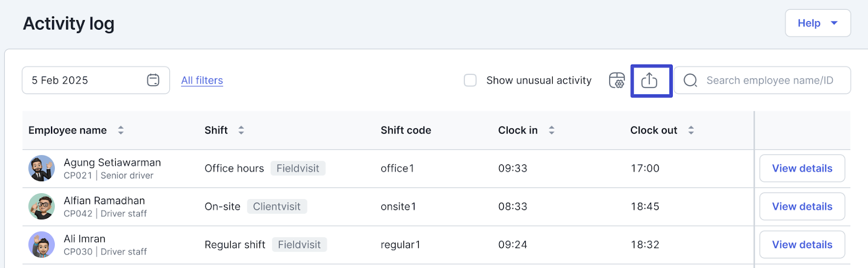This screenshot has width=868, height=268.
Task: Sort by Clock out column arrows
Action: tap(691, 130)
